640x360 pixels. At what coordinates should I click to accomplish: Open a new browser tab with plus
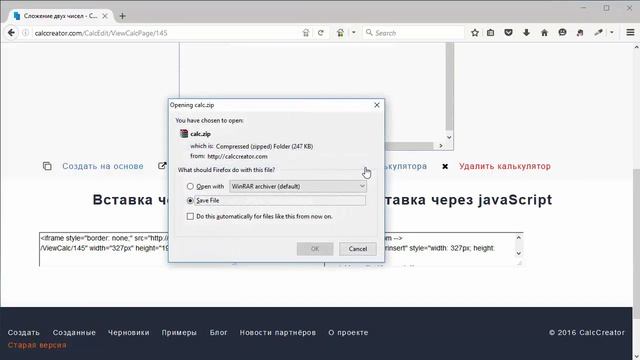pos(122,16)
